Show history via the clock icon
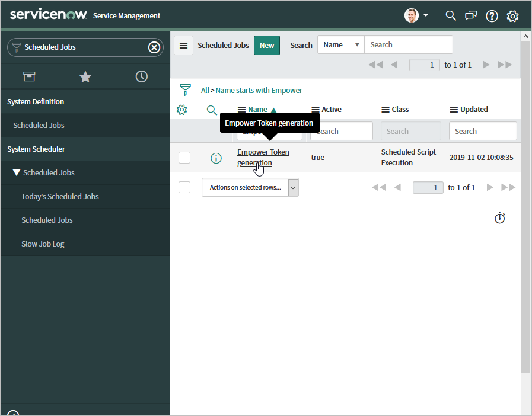532x416 pixels. [141, 76]
